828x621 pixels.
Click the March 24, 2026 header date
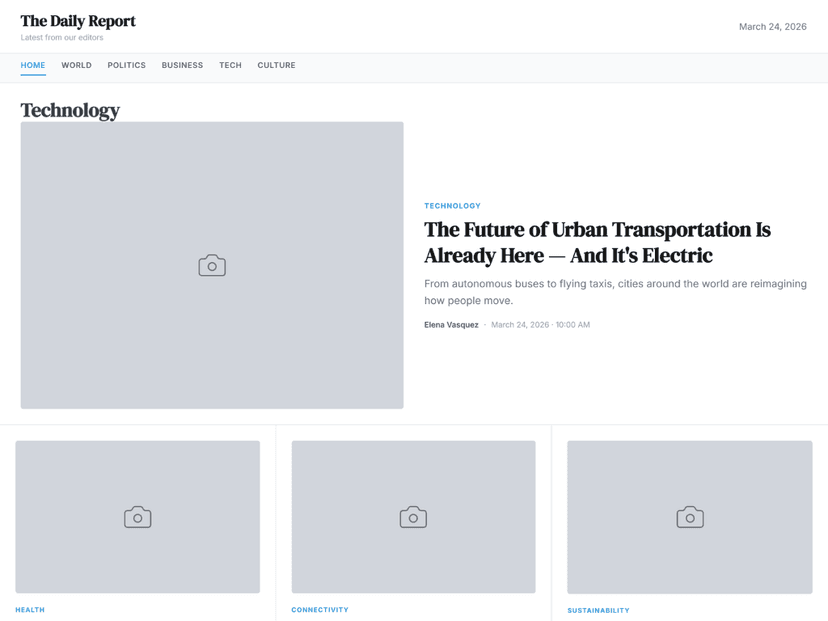click(x=773, y=26)
